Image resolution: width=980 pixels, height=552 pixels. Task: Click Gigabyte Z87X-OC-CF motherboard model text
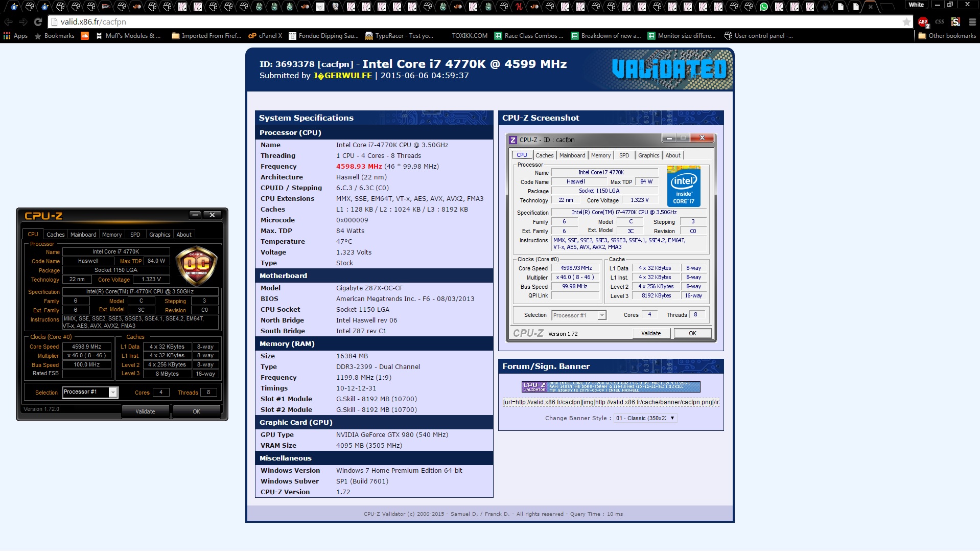coord(369,288)
